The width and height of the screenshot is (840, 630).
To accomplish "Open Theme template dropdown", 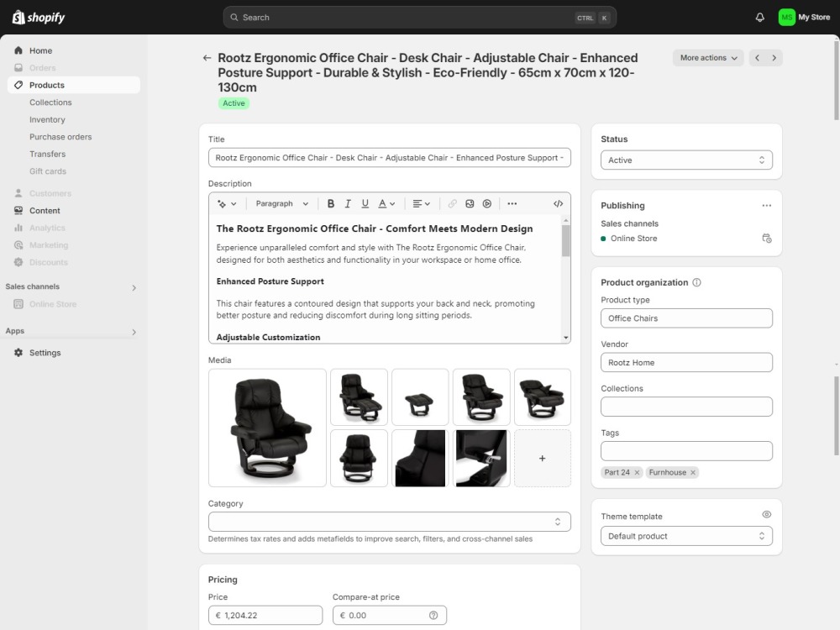I will (686, 536).
